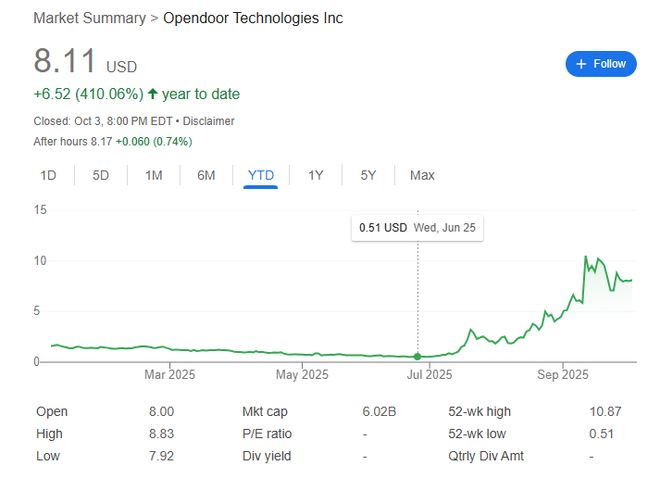
Task: Click the Jun 25 data point marker on chart
Action: click(x=418, y=356)
